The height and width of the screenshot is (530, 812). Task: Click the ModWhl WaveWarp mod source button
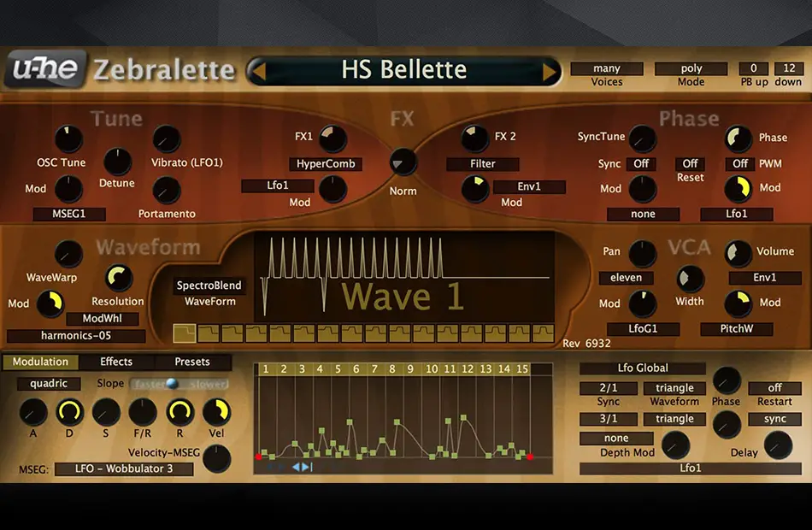pos(103,319)
